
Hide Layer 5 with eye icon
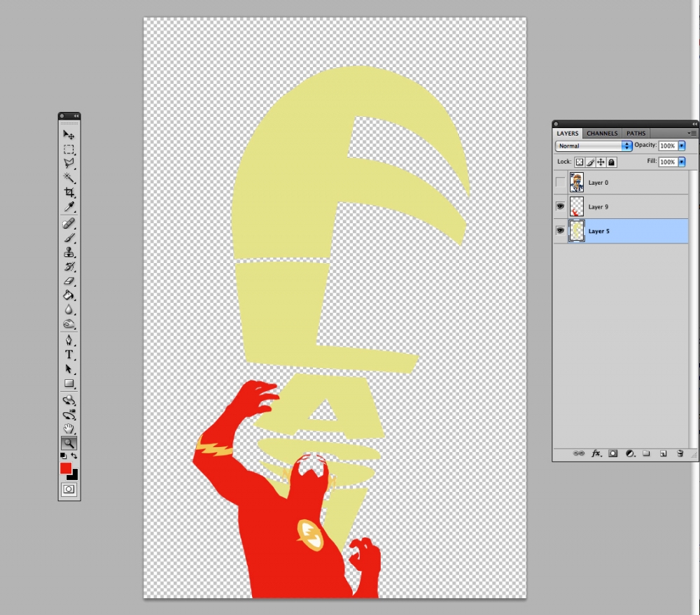560,231
